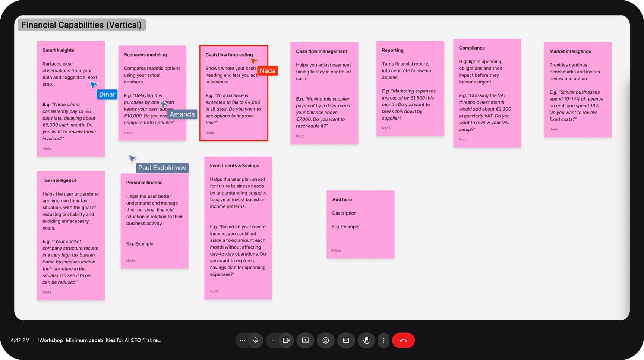Leave call with red hang-up button
The width and height of the screenshot is (644, 360).
point(403,340)
